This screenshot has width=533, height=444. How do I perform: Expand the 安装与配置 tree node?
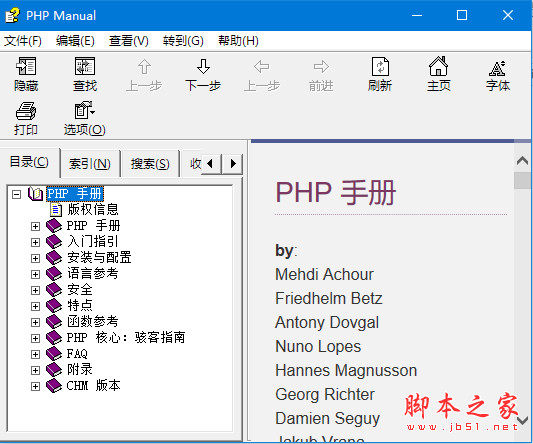[x=35, y=258]
